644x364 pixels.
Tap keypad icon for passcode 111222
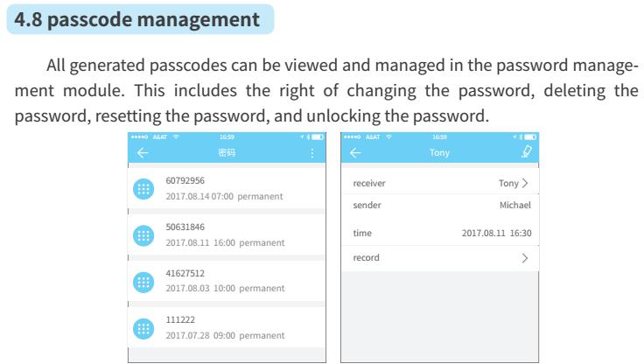tap(143, 329)
